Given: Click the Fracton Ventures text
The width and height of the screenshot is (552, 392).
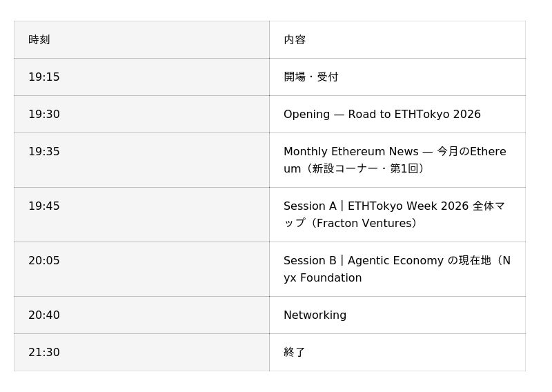Looking at the screenshot, I should (364, 224).
